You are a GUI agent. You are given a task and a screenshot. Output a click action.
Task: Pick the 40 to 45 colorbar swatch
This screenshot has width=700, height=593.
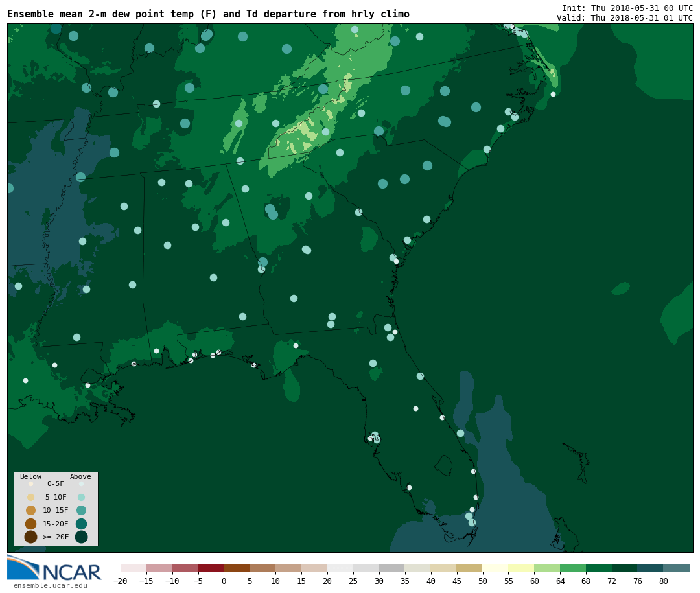click(x=444, y=568)
